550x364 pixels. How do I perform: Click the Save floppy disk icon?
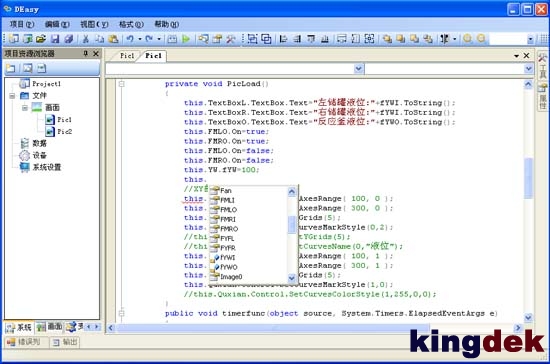pyautogui.click(x=55, y=39)
